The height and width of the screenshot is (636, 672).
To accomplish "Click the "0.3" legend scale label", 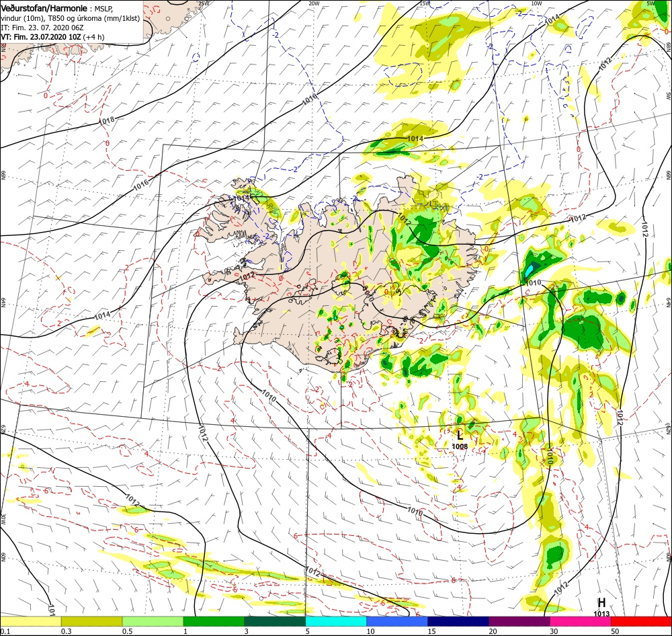I will coord(67,631).
